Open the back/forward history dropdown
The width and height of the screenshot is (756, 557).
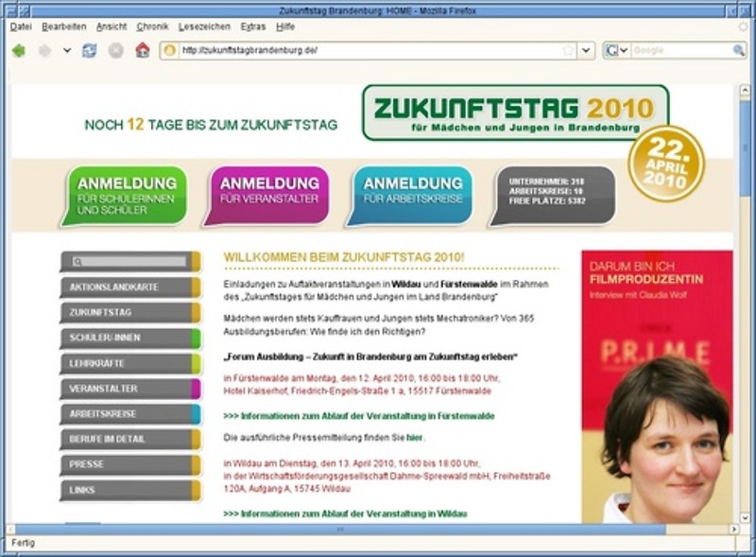(x=67, y=51)
